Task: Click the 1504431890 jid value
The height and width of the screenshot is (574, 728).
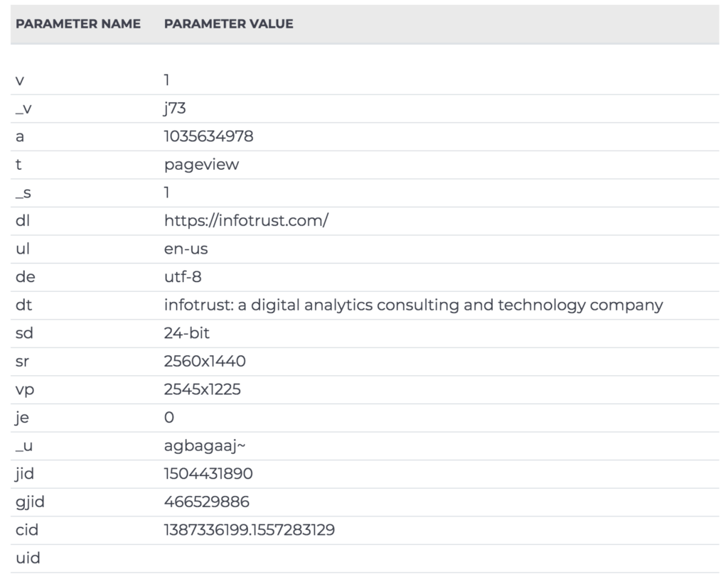Action: pos(208,474)
